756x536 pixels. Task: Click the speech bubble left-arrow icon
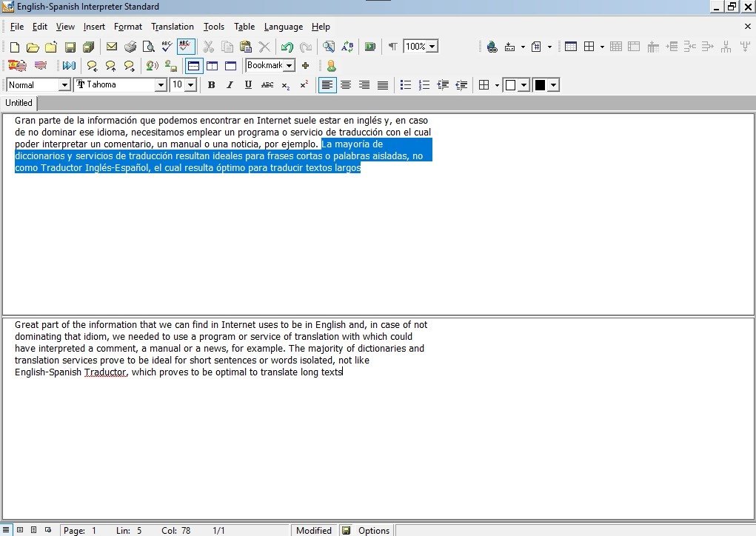[x=92, y=66]
